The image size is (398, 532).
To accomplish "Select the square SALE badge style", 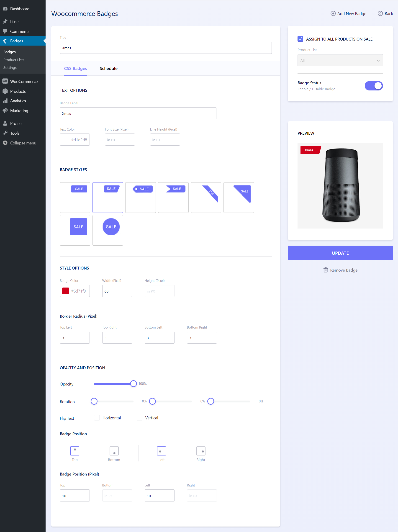I will 75,230.
